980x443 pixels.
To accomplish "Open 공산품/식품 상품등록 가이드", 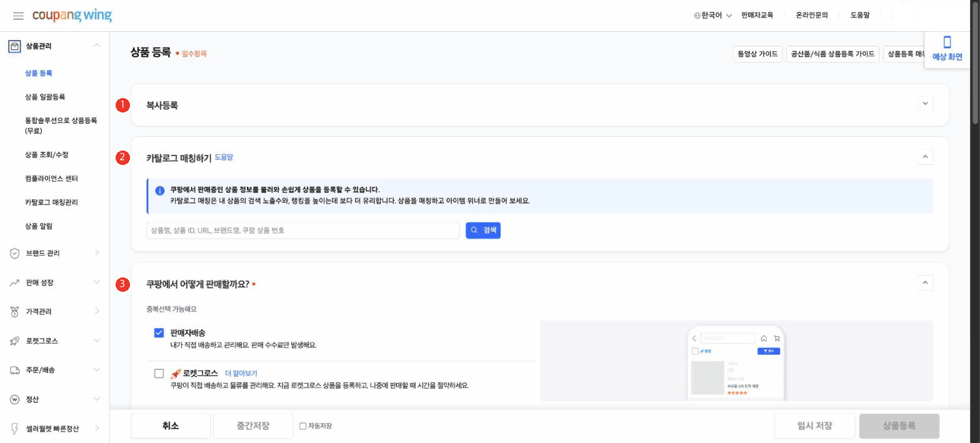I will click(832, 54).
